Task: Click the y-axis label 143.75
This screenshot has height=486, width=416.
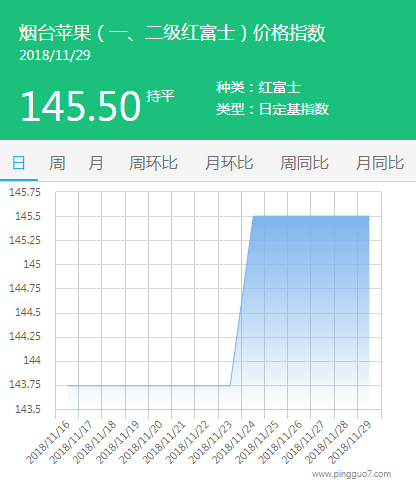Action: 25,384
